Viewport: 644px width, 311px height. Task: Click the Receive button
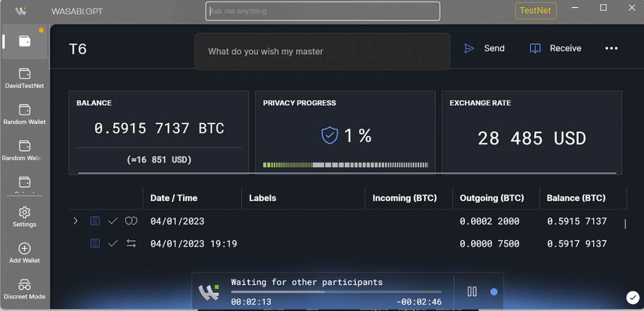[555, 48]
